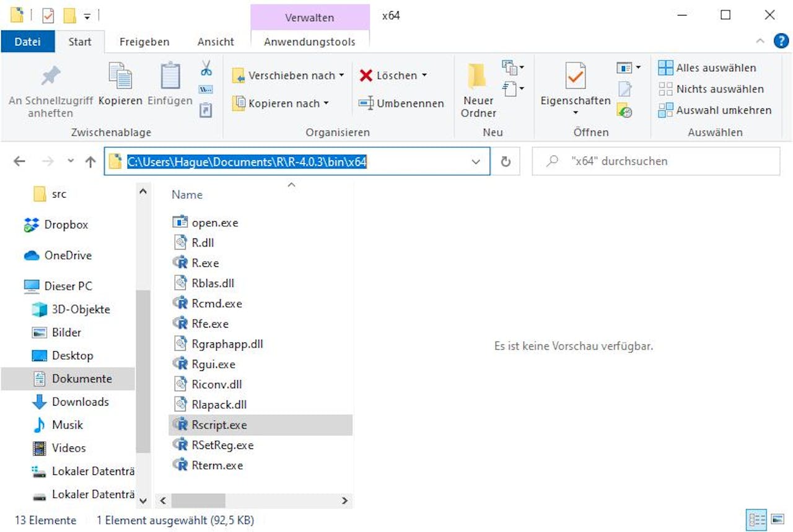Image resolution: width=793 pixels, height=532 pixels.
Task: Switch to the Freigeben tab
Action: [x=144, y=41]
